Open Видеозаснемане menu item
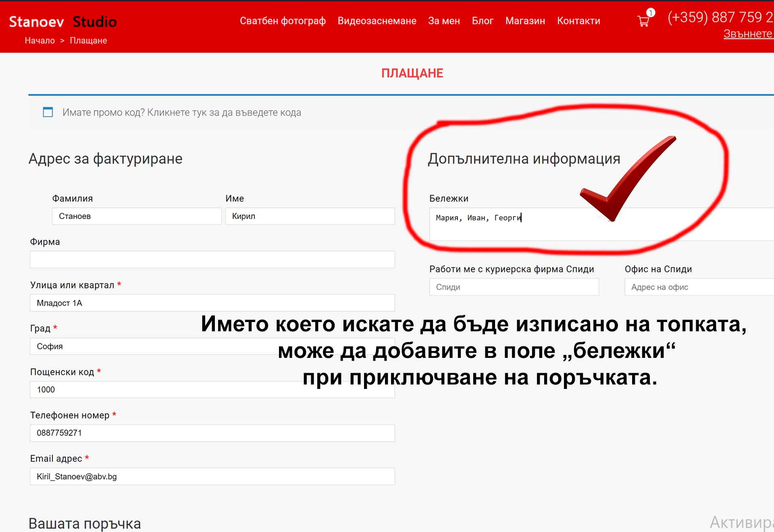 pyautogui.click(x=377, y=21)
